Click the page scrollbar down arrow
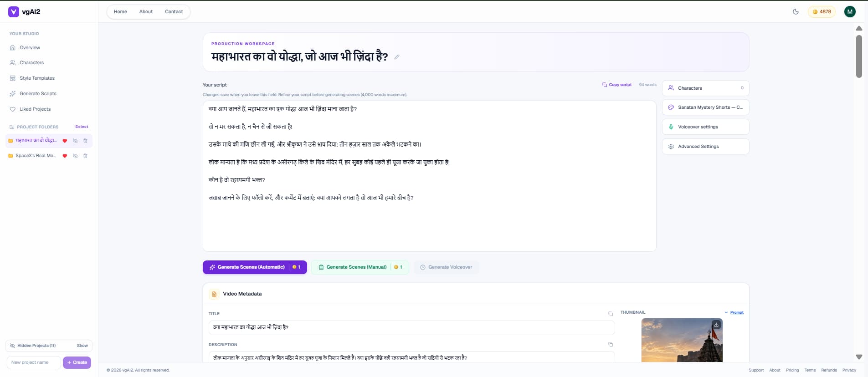 (859, 357)
